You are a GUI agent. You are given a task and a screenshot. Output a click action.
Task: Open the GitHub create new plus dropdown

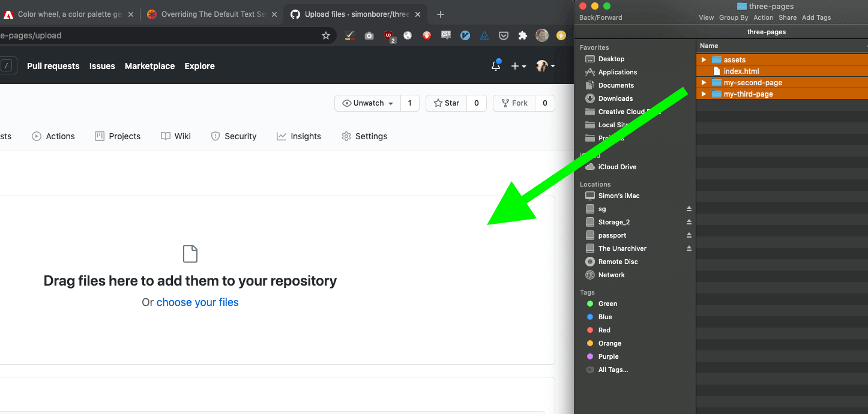[x=519, y=66]
